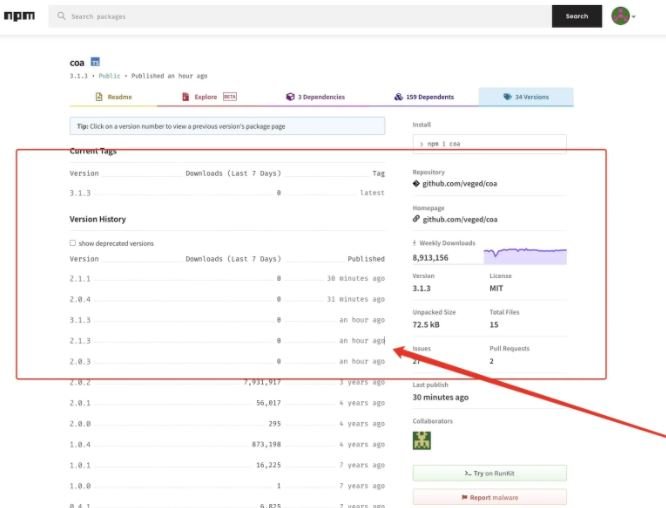666x508 pixels.
Task: Open version 2.0.0 in Version History
Action: click(80, 424)
